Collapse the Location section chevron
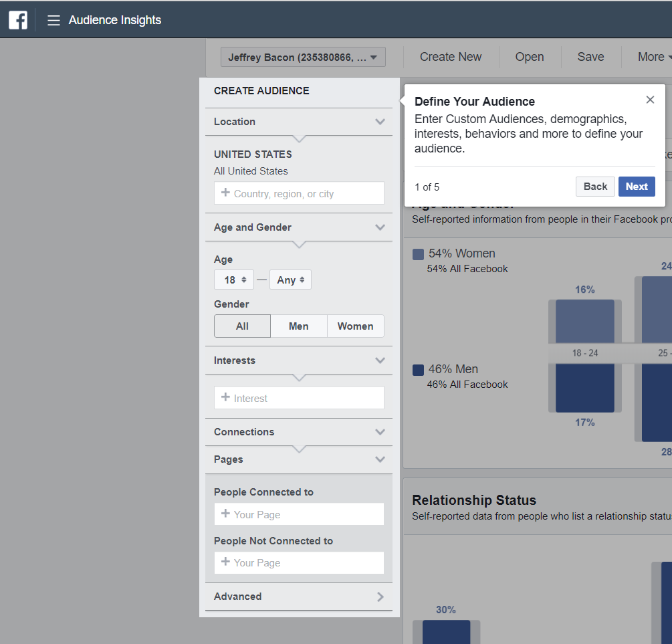This screenshot has width=672, height=644. (x=380, y=122)
